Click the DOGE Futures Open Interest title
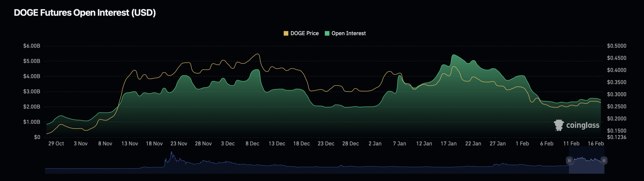The height and width of the screenshot is (181, 644). click(x=85, y=13)
